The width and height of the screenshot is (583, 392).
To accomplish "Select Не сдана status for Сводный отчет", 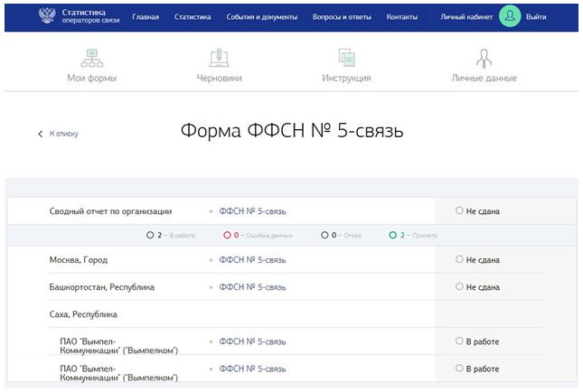I will (460, 211).
